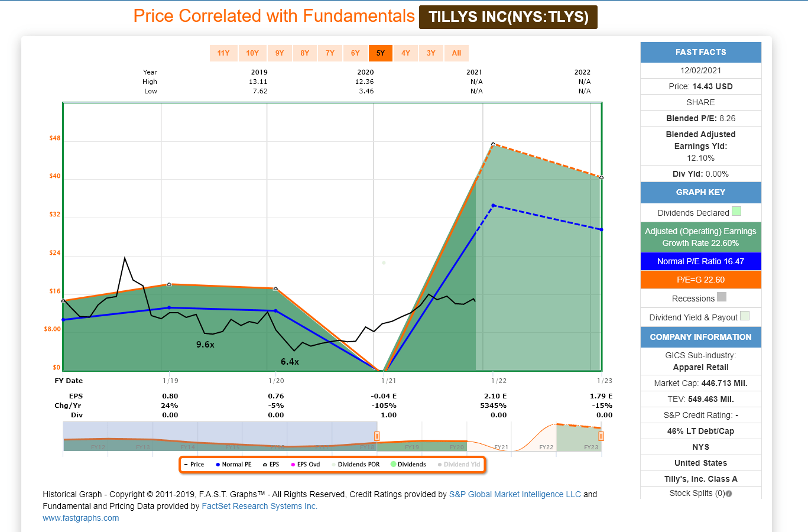Screen dimensions: 808x532
Task: Click the 6.4x P/E label on chart
Action: click(x=290, y=362)
